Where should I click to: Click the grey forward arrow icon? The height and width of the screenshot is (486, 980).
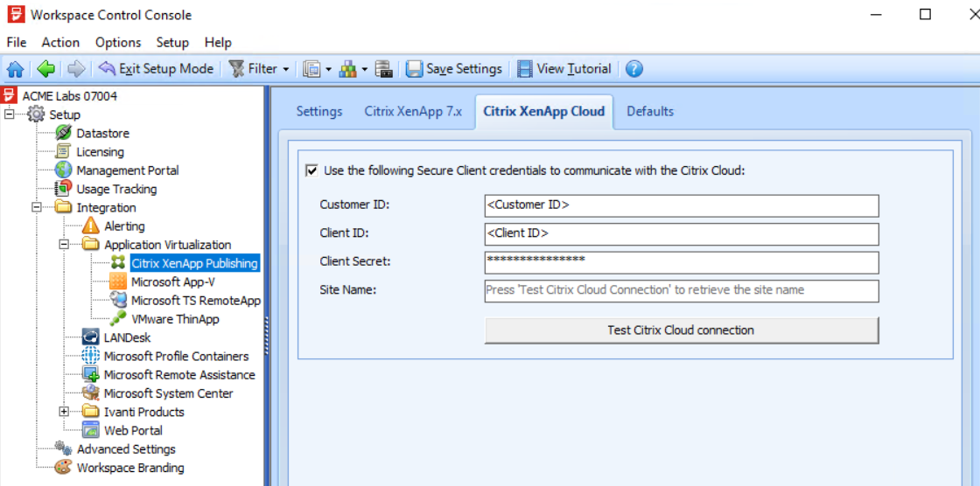pyautogui.click(x=75, y=69)
